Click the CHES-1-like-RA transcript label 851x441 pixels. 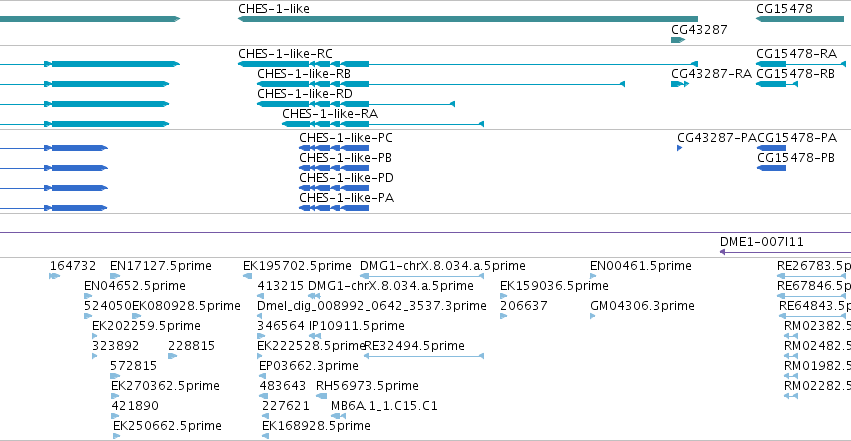[330, 114]
